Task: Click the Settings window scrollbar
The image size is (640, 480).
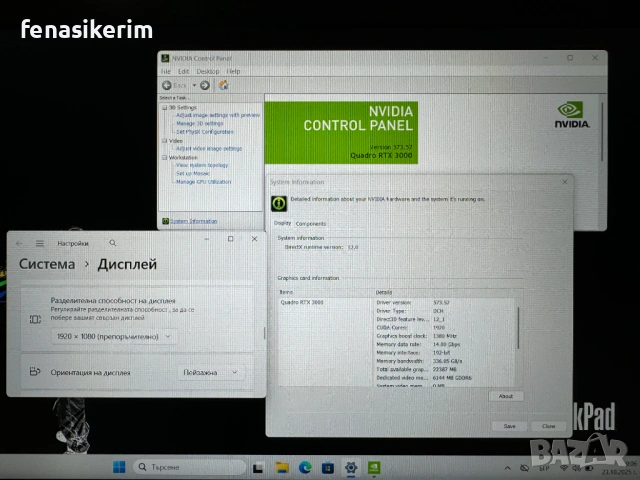Action: click(x=264, y=333)
